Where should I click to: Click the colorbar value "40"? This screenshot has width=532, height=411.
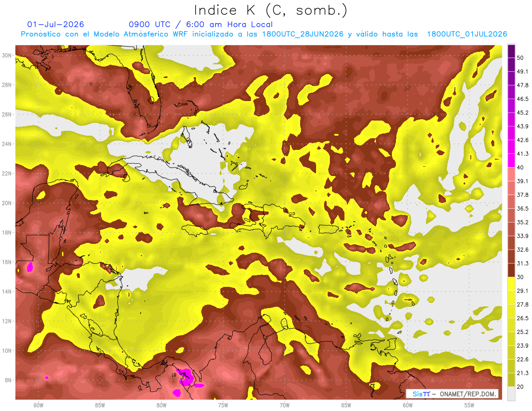click(x=521, y=168)
